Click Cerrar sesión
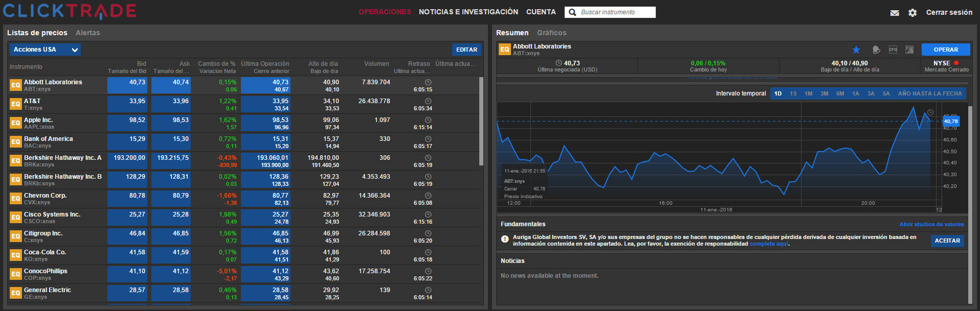The height and width of the screenshot is (311, 980). coord(949,12)
